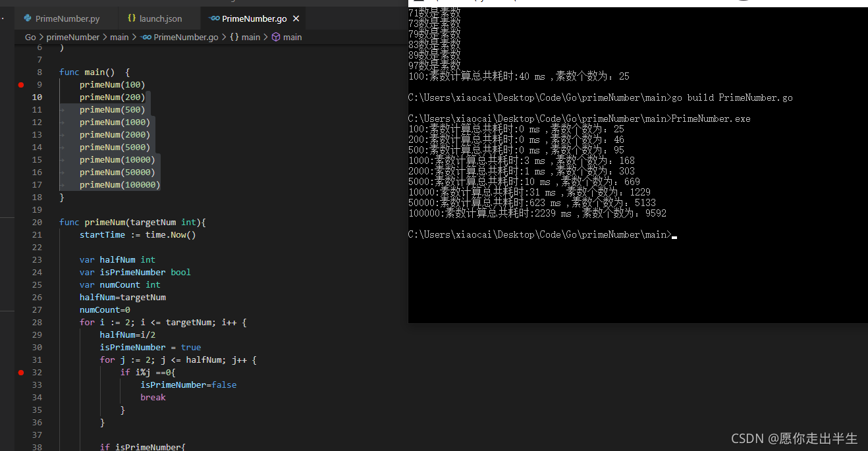Switch to the PrimeNumber.py tab
This screenshot has height=451, width=868.
click(67, 18)
